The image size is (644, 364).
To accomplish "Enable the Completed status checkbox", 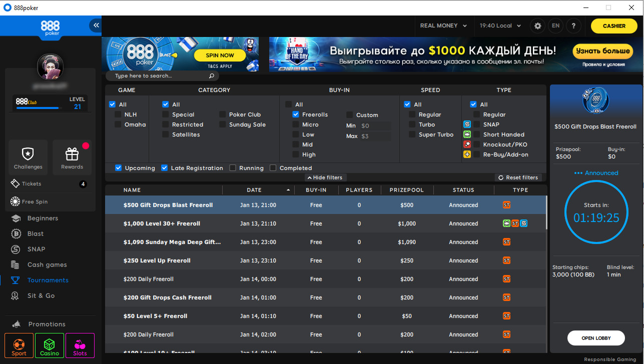I will (x=273, y=168).
